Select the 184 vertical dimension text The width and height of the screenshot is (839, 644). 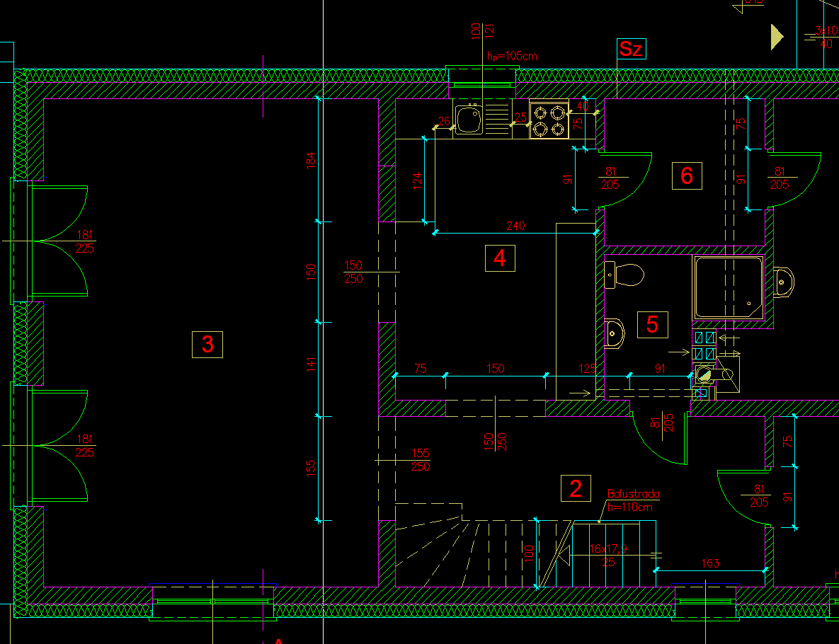(x=310, y=160)
